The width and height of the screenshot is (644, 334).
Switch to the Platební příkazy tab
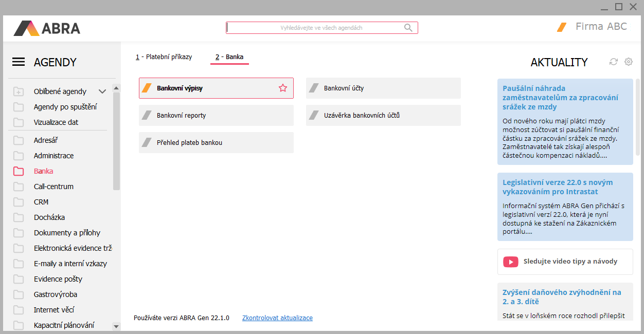tap(164, 57)
